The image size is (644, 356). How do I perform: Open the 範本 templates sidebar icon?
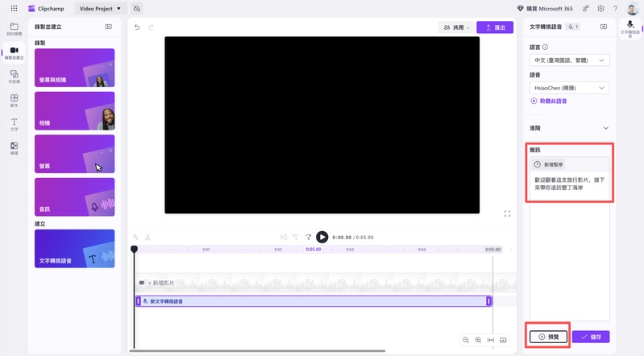(x=14, y=100)
